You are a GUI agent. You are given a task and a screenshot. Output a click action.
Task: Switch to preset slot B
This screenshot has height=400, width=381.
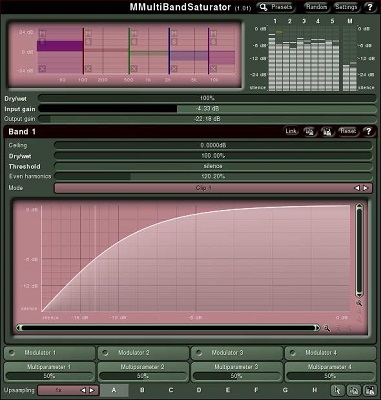[142, 390]
